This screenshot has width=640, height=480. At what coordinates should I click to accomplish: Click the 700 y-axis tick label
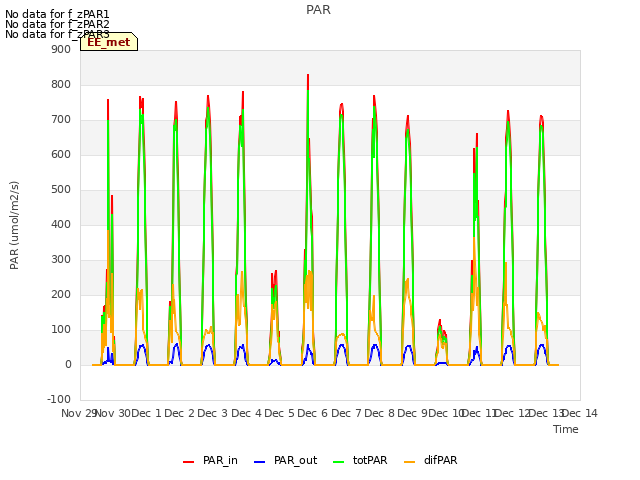pyautogui.click(x=61, y=120)
